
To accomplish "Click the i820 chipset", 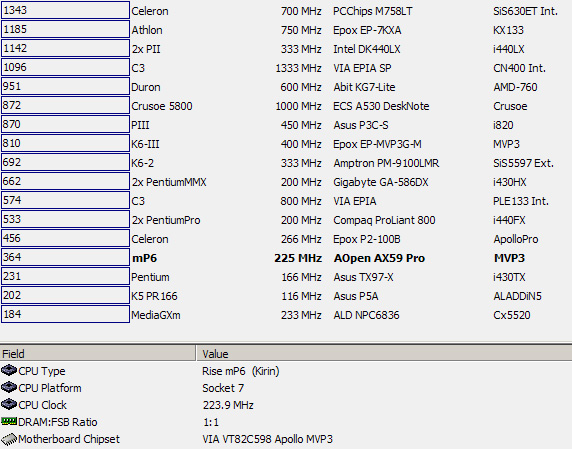I will [503, 125].
